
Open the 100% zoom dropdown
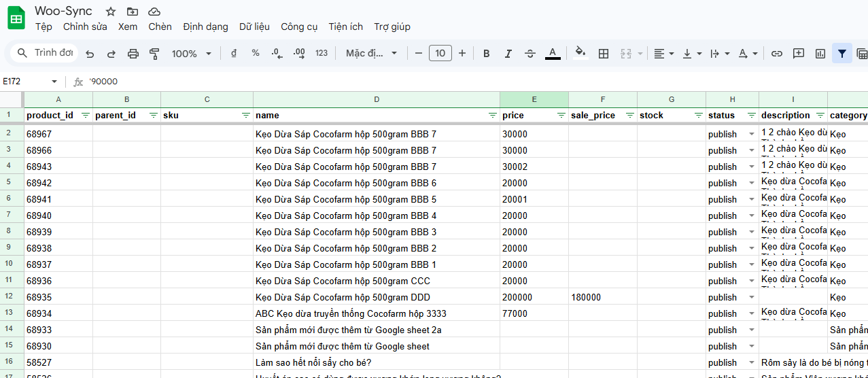click(191, 54)
